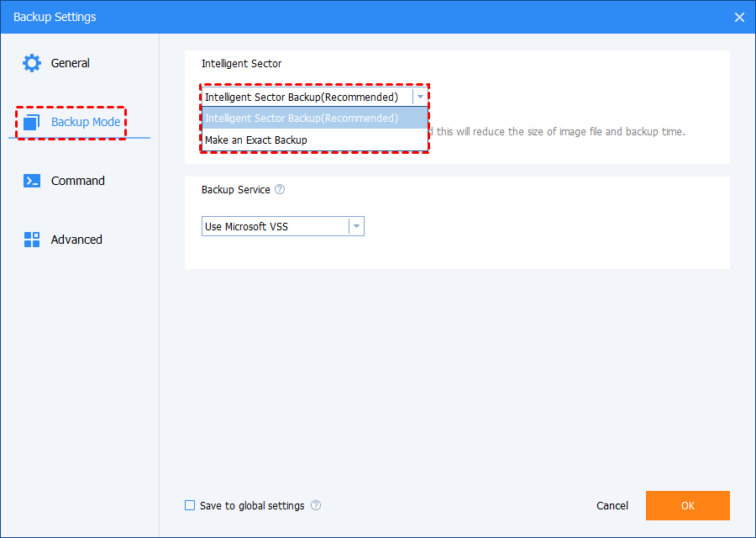Click the terminal prompt Command icon
This screenshot has height=538, width=756.
click(x=32, y=181)
